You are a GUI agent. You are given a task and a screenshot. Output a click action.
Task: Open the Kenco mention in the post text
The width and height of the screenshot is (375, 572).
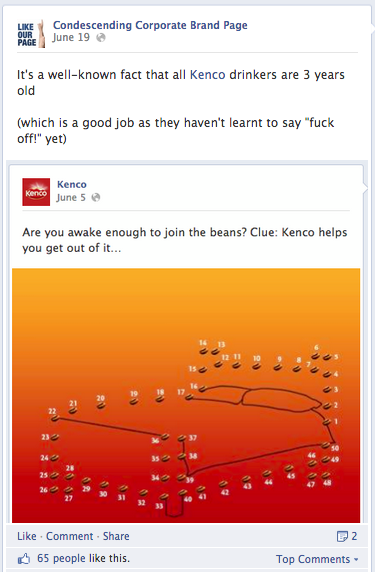[208, 74]
